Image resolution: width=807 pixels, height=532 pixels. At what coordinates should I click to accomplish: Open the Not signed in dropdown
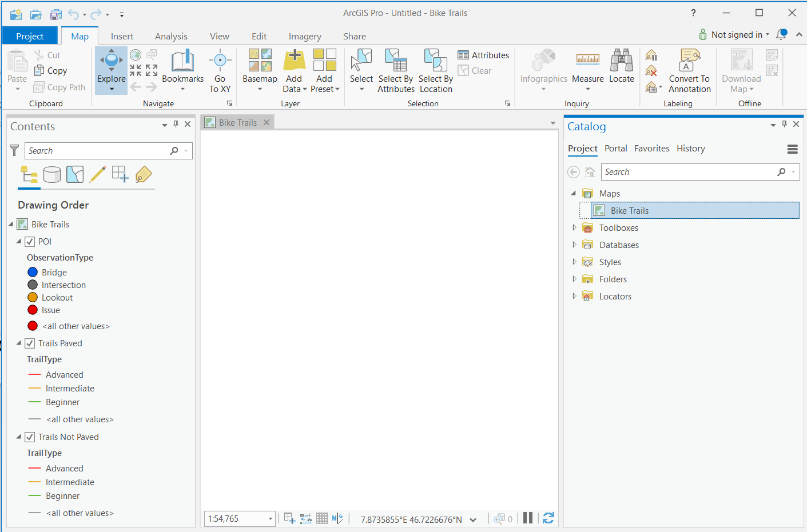tap(734, 34)
